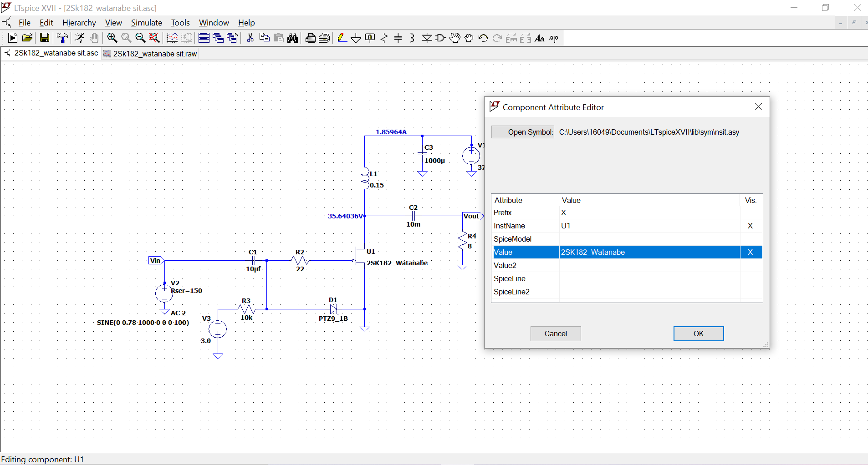Open control panel hammer icon

[62, 38]
